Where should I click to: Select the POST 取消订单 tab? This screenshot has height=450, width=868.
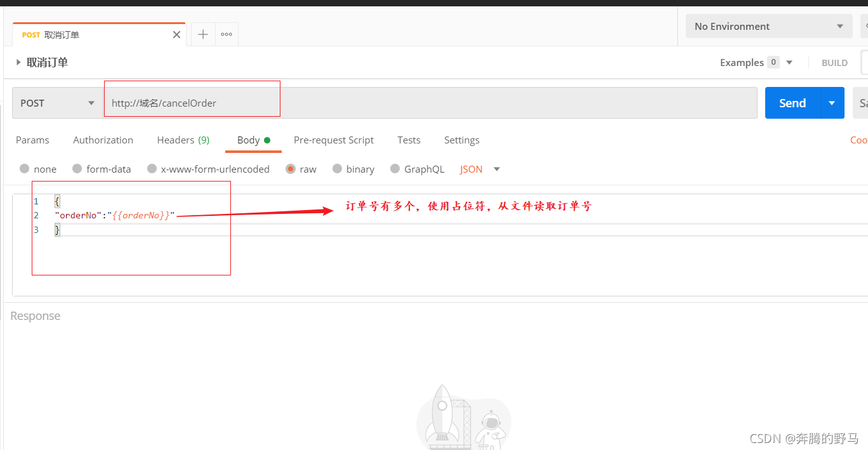click(99, 34)
